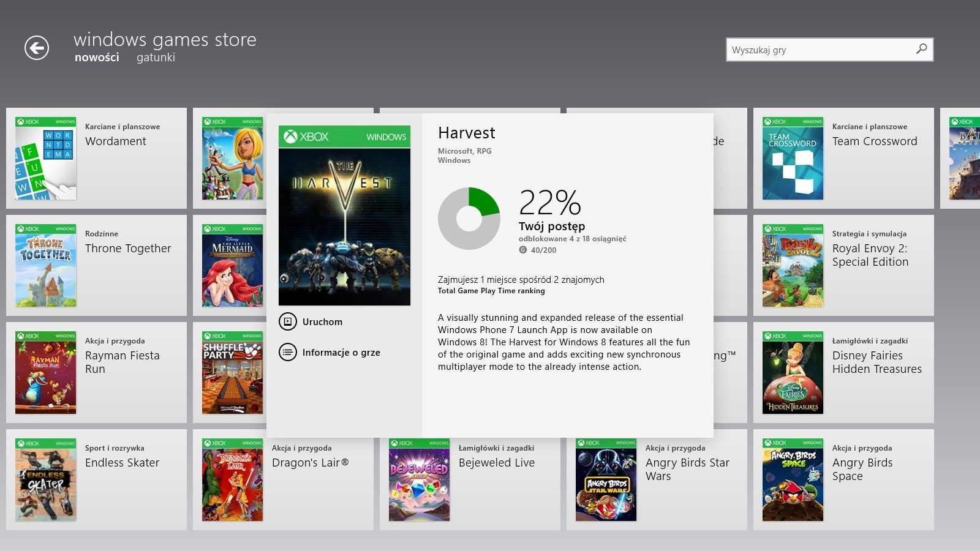The width and height of the screenshot is (980, 551).
Task: Open the Team Crossword thumbnail
Action: click(x=793, y=158)
